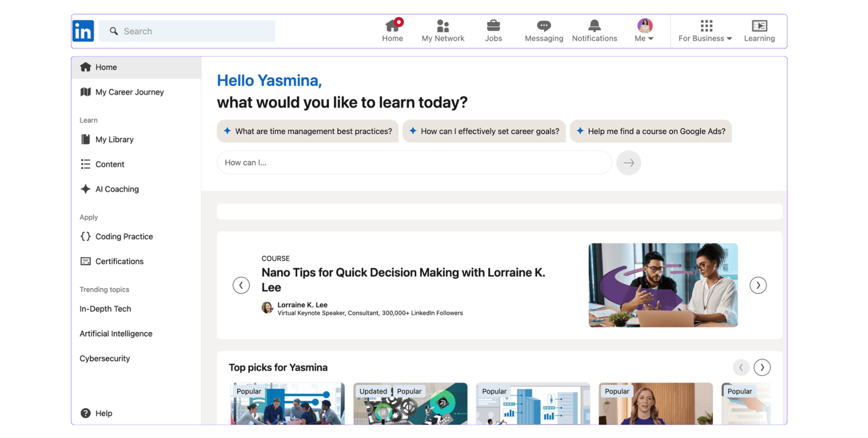Screen dimensions: 868x438
Task: Click the profile avatar above Me
Action: [645, 26]
